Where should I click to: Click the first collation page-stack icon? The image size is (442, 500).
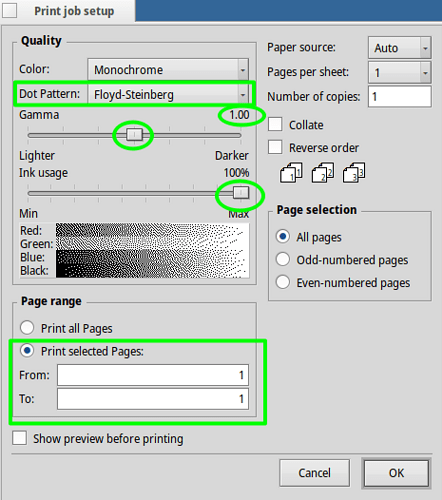click(291, 173)
